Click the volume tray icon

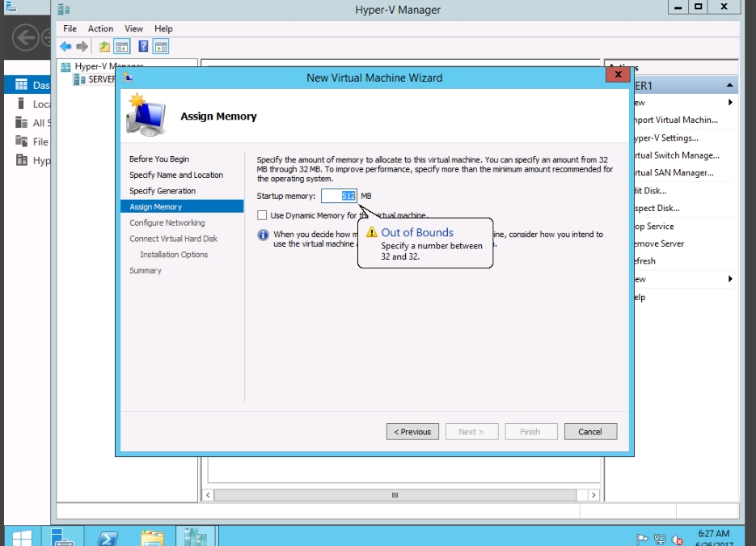pos(677,539)
